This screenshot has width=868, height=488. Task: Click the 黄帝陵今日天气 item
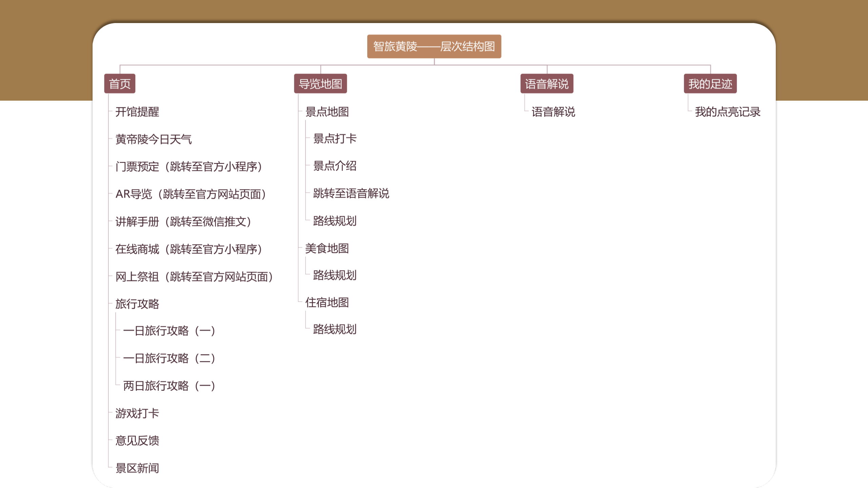(x=154, y=139)
